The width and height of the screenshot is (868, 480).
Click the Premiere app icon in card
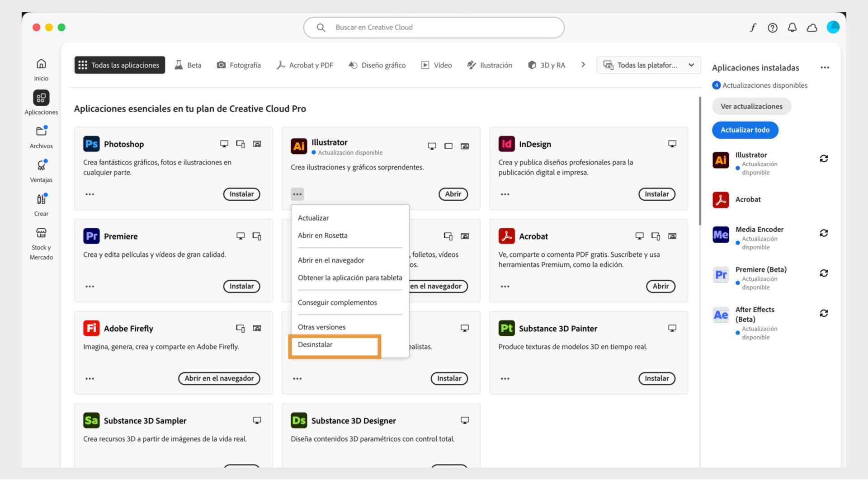coord(91,236)
